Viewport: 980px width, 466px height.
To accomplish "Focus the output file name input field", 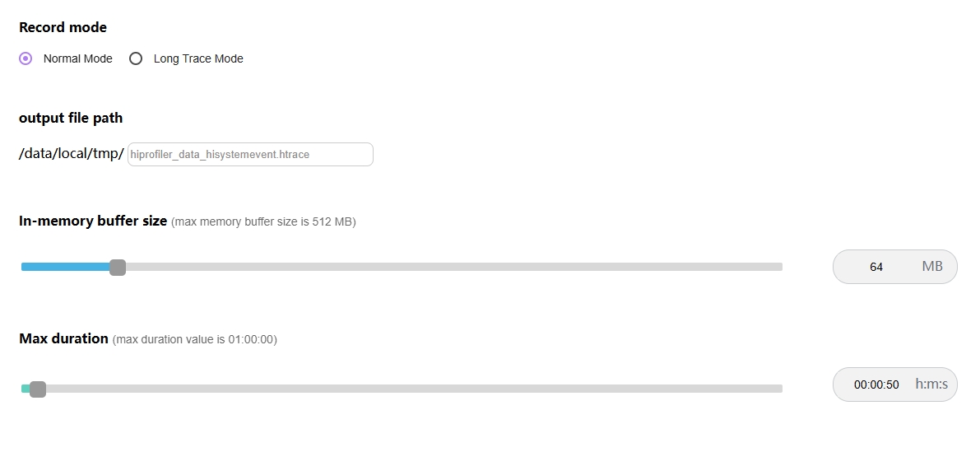I will (250, 154).
